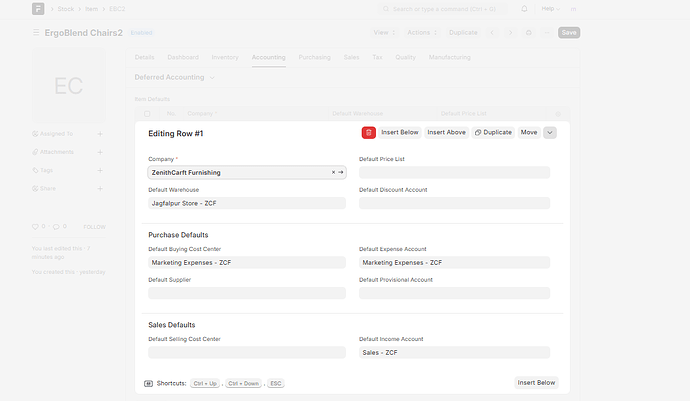Switch to the Dashboard tab
The height and width of the screenshot is (401, 690).
point(183,57)
